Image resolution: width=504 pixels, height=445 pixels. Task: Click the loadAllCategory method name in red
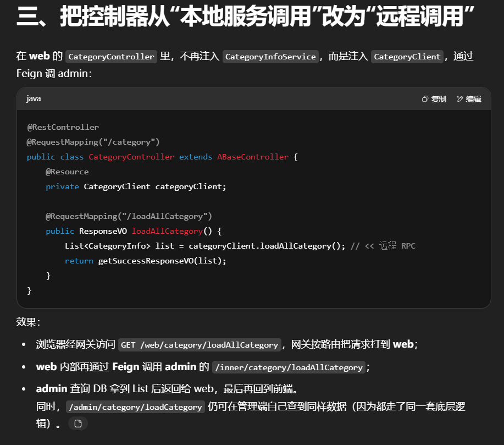point(167,231)
